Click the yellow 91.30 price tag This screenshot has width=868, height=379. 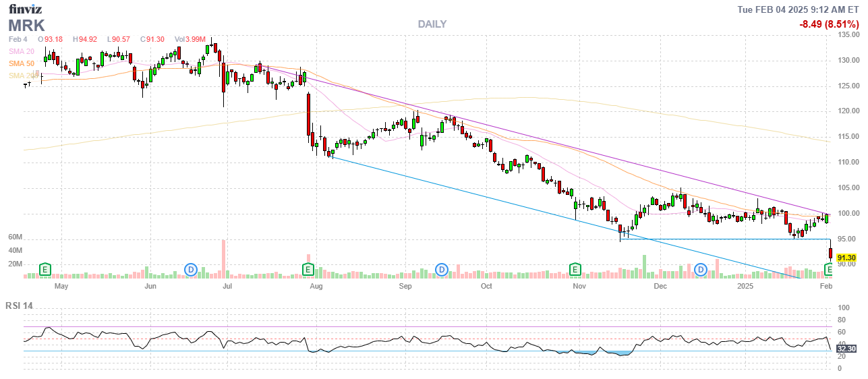click(846, 258)
